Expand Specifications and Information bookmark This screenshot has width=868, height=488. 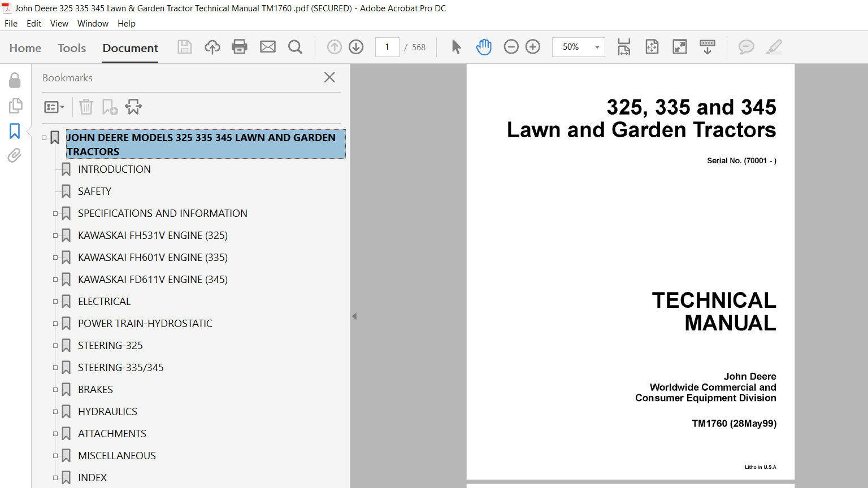(x=55, y=213)
